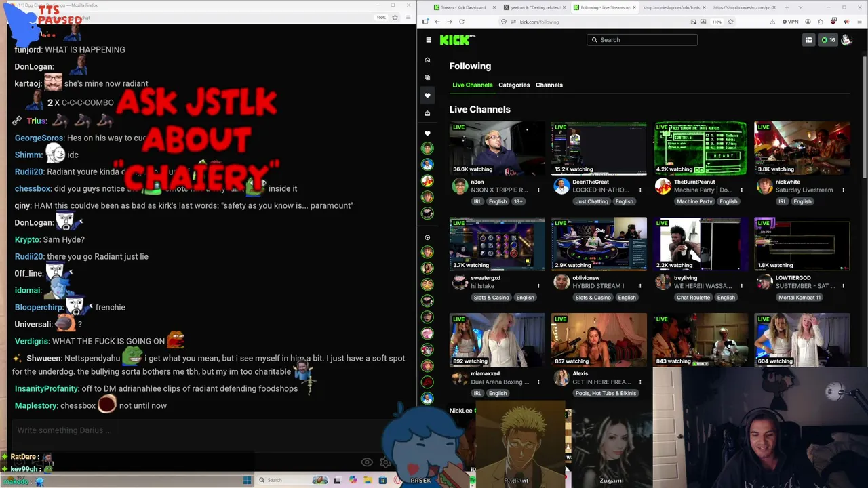Open TheBurntPeanut's stream thumbnail
The width and height of the screenshot is (868, 488).
[701, 148]
